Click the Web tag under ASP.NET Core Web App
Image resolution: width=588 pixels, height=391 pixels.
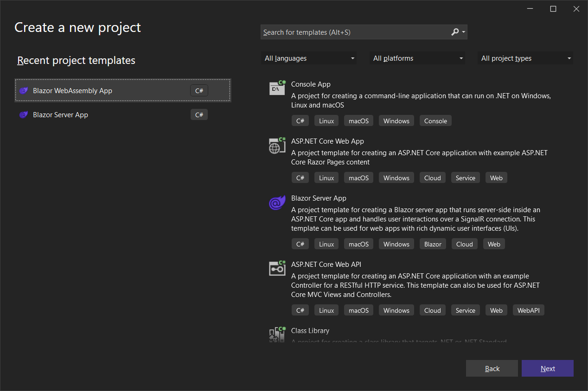tap(496, 178)
